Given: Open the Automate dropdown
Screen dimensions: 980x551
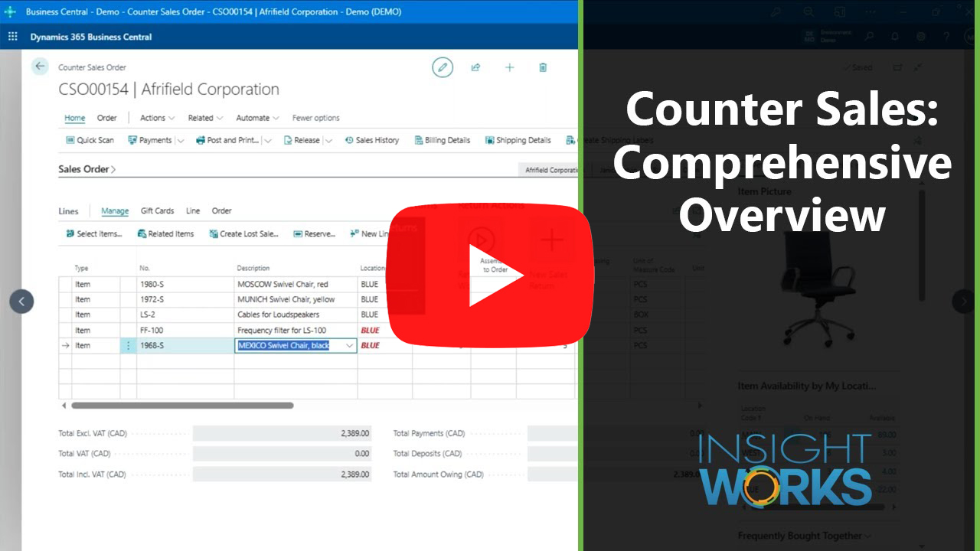Looking at the screenshot, I should [256, 117].
